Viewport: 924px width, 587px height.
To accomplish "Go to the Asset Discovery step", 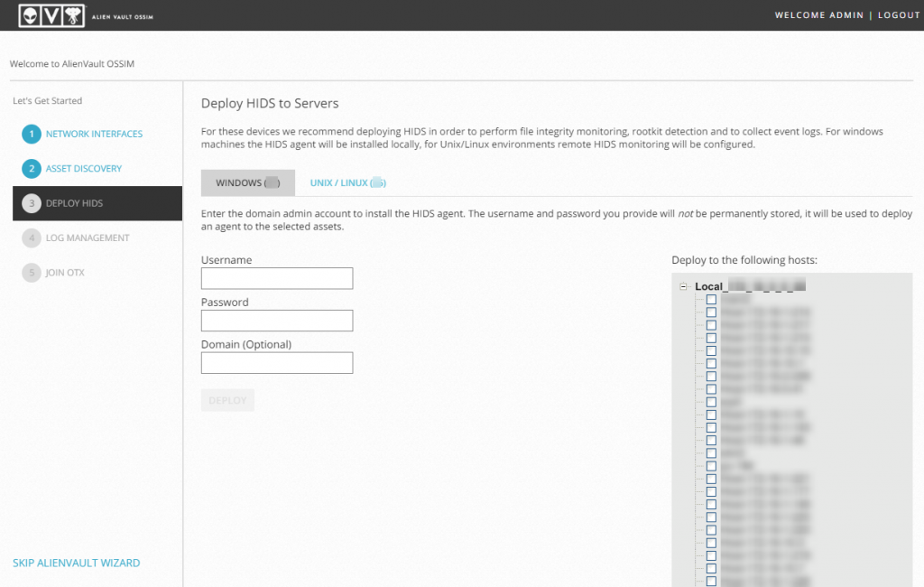I will (84, 169).
